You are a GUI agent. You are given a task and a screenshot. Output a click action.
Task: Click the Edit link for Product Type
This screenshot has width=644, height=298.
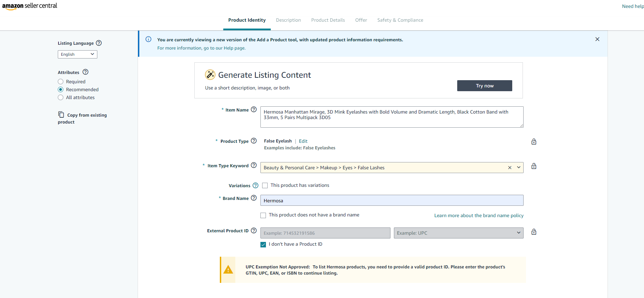303,141
